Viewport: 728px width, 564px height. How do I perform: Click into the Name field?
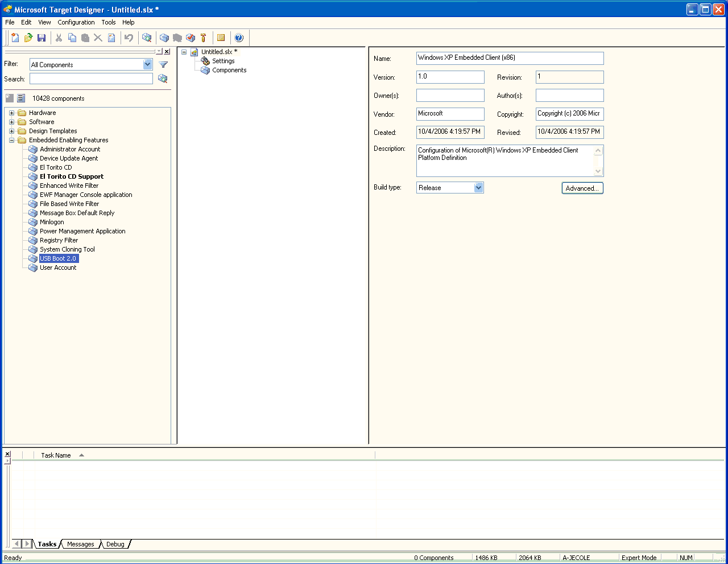[510, 58]
